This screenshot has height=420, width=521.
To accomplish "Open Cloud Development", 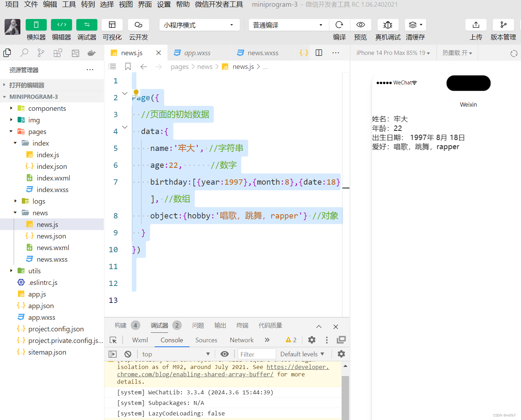I will (139, 25).
